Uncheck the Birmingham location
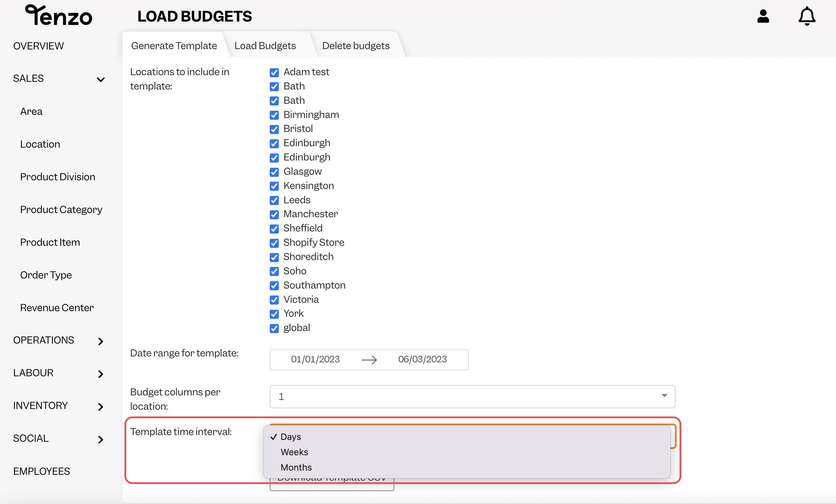 point(274,115)
